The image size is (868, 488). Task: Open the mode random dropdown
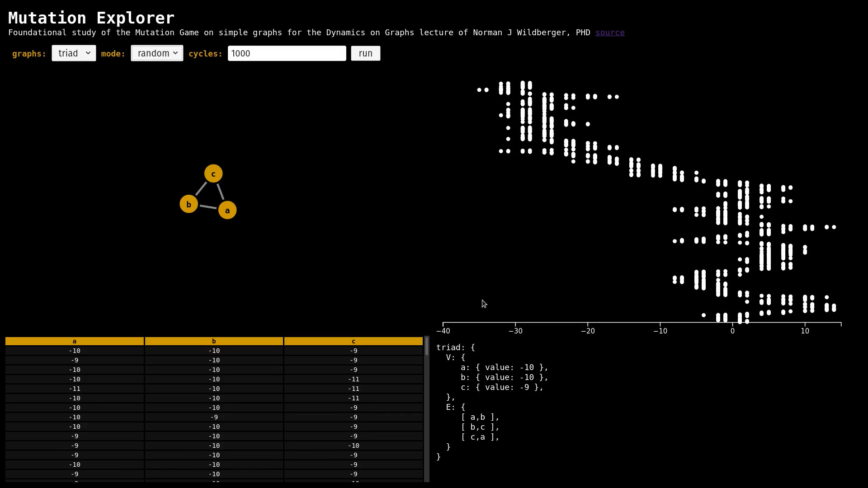(157, 53)
